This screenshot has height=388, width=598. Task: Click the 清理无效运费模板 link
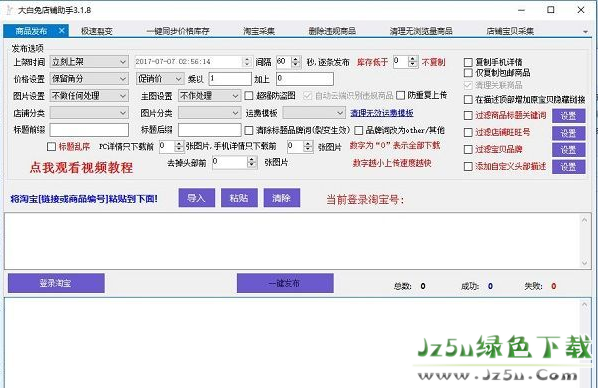point(382,113)
